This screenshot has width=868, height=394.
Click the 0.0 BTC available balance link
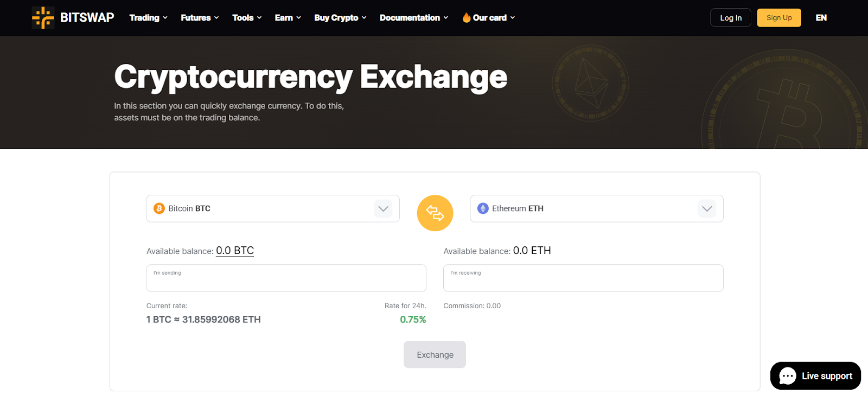pyautogui.click(x=235, y=251)
